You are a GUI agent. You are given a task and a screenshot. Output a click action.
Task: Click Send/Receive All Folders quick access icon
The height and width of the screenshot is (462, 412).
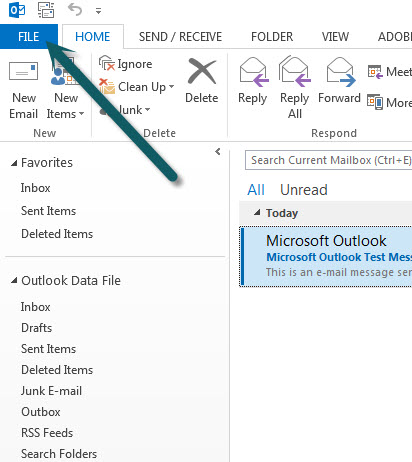pos(46,10)
